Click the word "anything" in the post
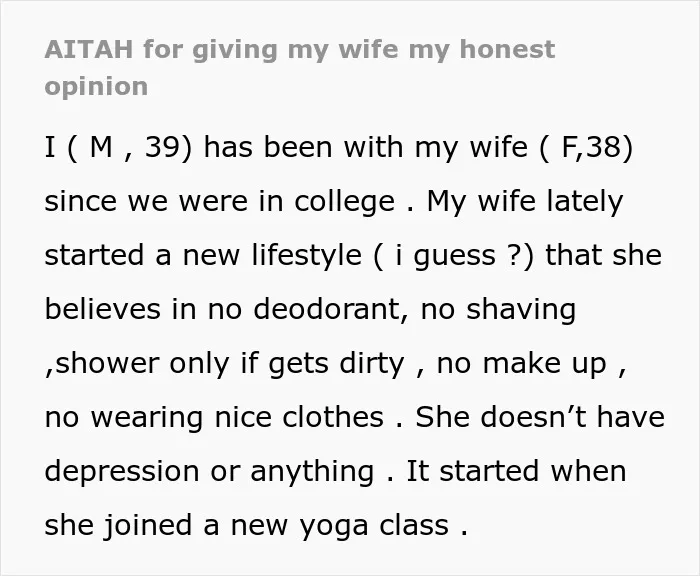Viewport: 700px width, 576px height. click(x=312, y=472)
